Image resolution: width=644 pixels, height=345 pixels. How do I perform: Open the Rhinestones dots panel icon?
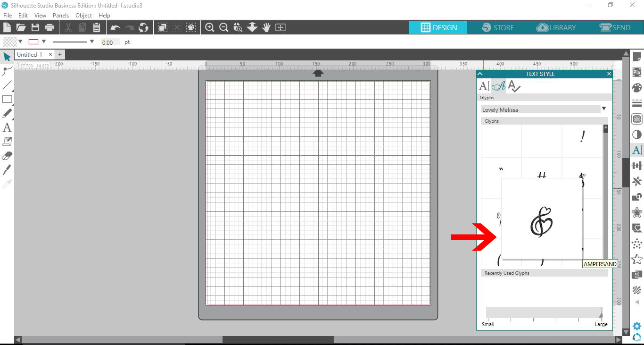click(x=637, y=244)
